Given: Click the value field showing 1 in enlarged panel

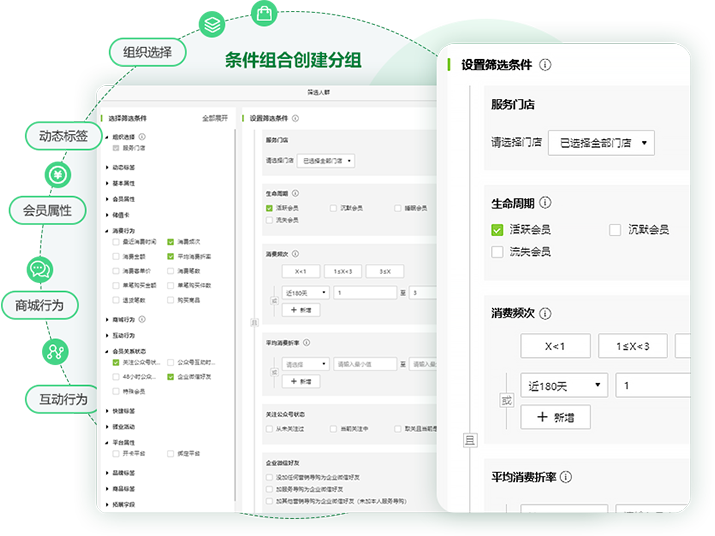Looking at the screenshot, I should tap(653, 385).
